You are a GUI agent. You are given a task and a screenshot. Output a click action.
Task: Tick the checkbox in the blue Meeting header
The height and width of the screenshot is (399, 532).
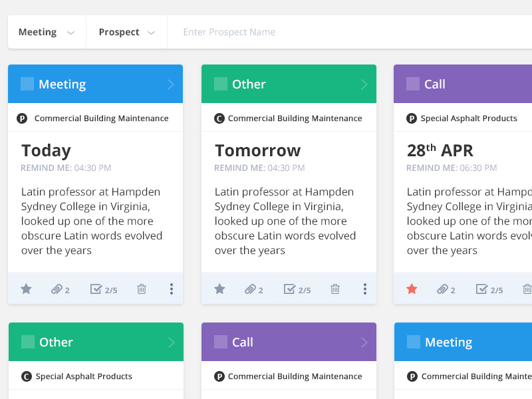pyautogui.click(x=27, y=84)
